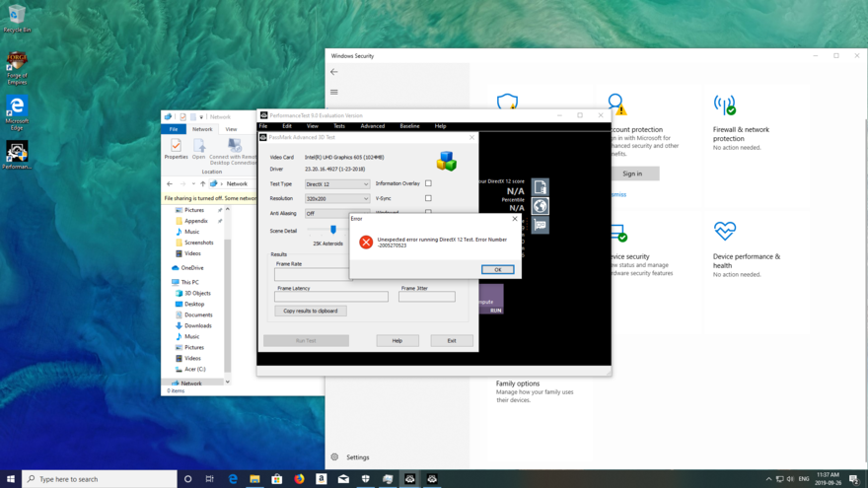Click the file sharing turned off notification bar

tap(210, 198)
